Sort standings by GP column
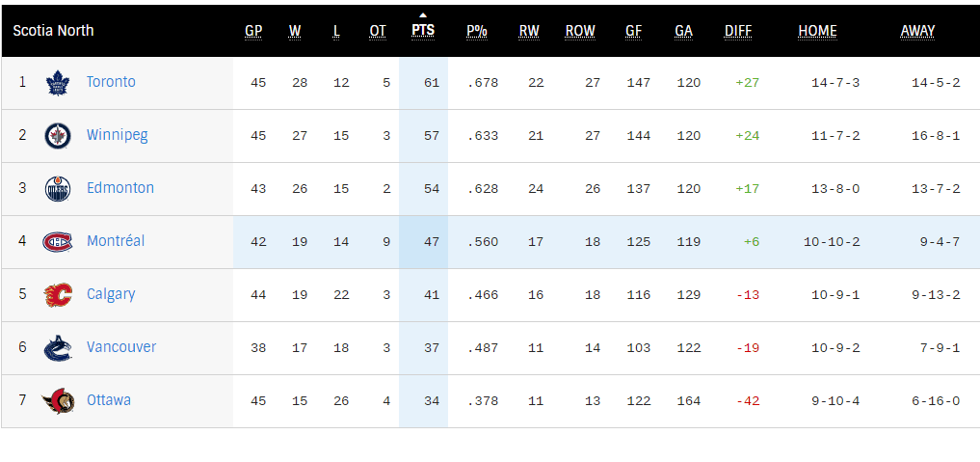The image size is (980, 462). point(253,31)
